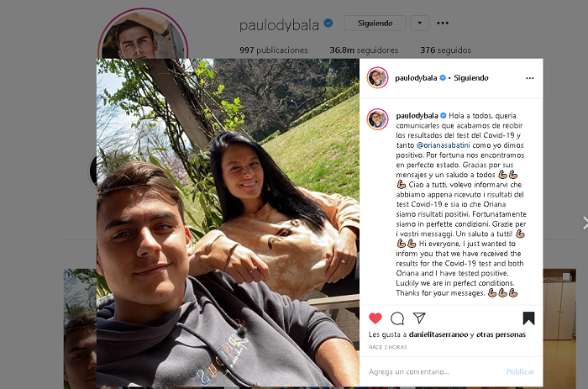View 36.8m seguidores list

tap(364, 50)
